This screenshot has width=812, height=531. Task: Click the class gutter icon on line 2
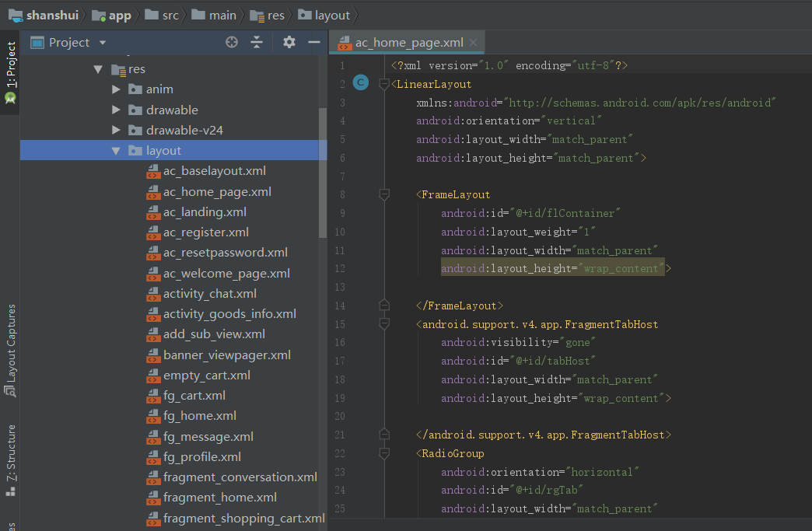pos(360,83)
